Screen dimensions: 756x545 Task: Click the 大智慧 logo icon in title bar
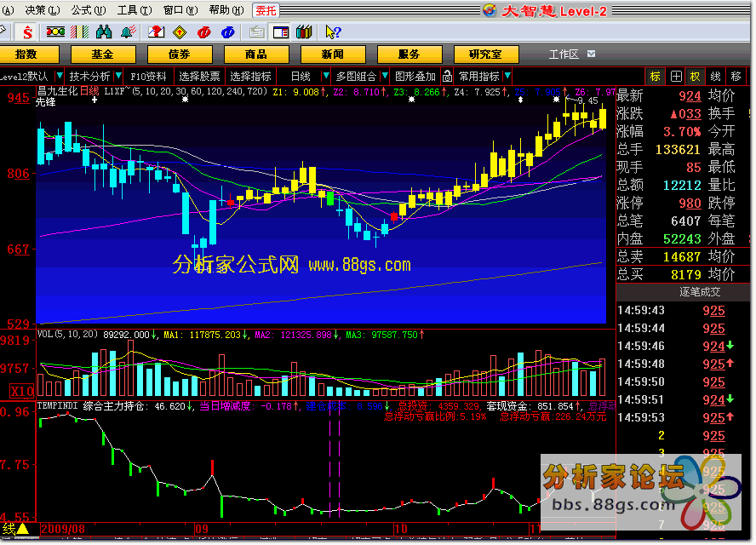490,10
